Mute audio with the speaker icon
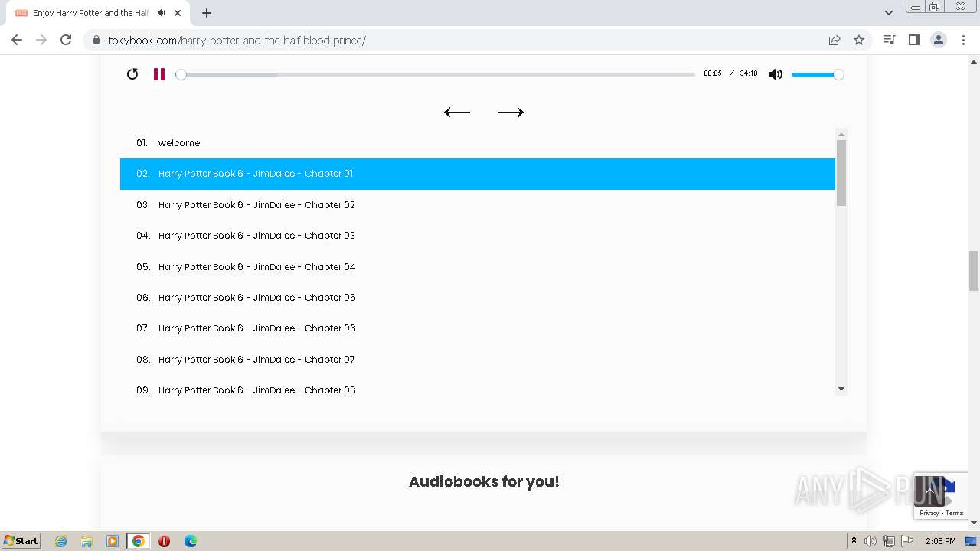 (x=776, y=74)
